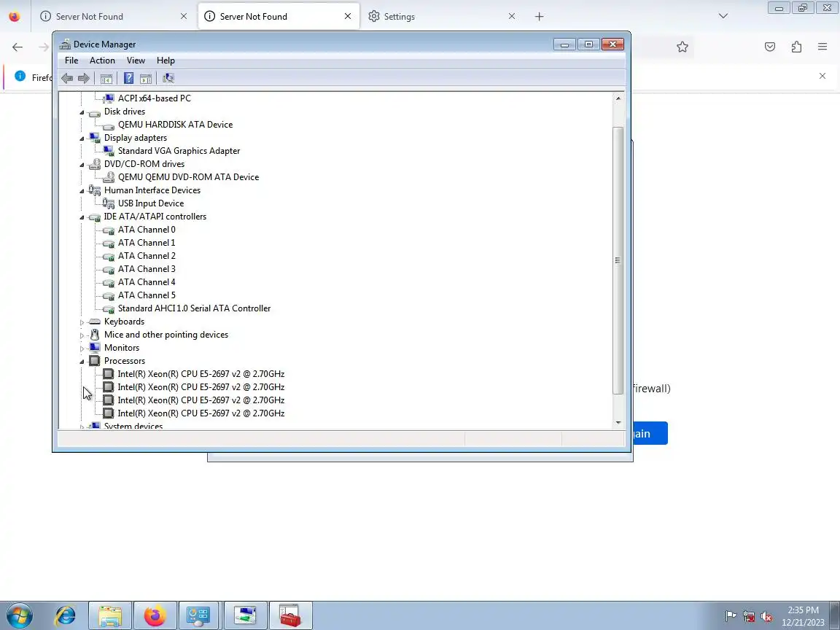Click the Device Manager scrollbar down arrow

click(x=618, y=422)
